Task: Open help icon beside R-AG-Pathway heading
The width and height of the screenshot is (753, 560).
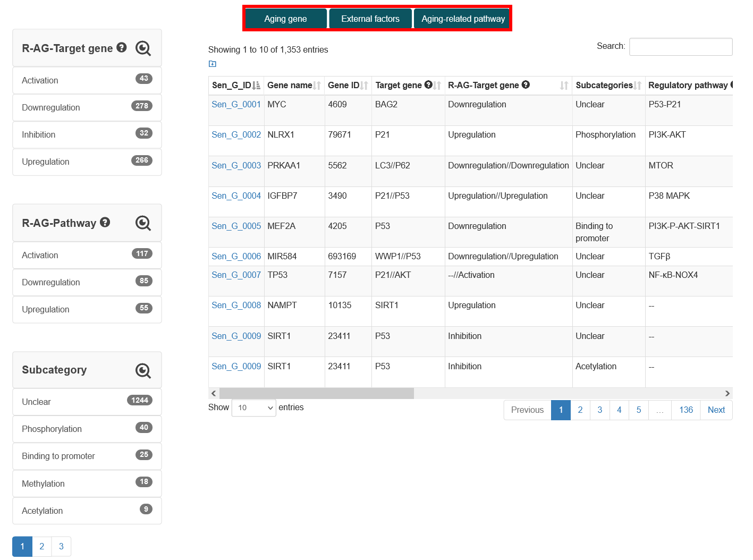Action: pyautogui.click(x=105, y=222)
